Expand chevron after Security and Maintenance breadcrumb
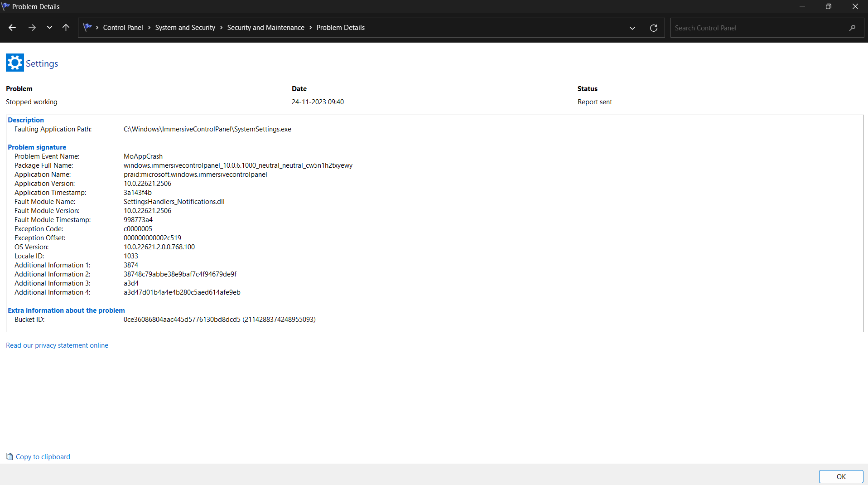The width and height of the screenshot is (868, 485). [x=310, y=28]
